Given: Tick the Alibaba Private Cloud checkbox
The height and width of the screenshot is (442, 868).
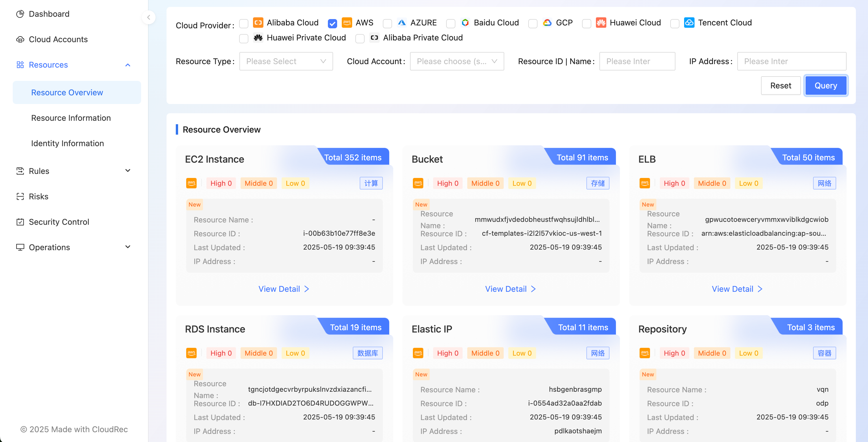Looking at the screenshot, I should [x=360, y=39].
